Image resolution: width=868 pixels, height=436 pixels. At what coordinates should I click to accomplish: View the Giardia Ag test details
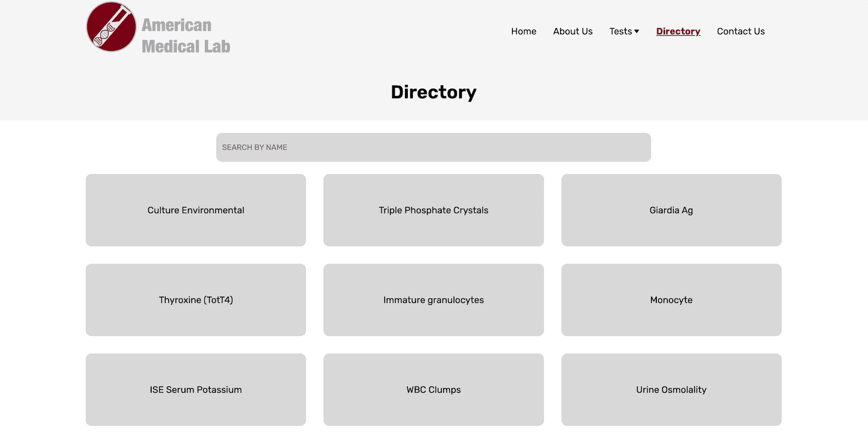pos(671,210)
